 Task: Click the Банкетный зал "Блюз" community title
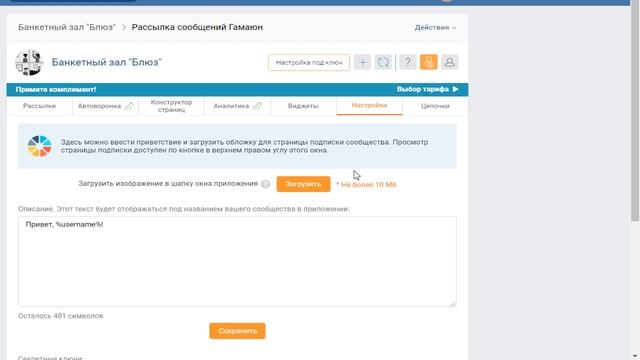click(107, 62)
